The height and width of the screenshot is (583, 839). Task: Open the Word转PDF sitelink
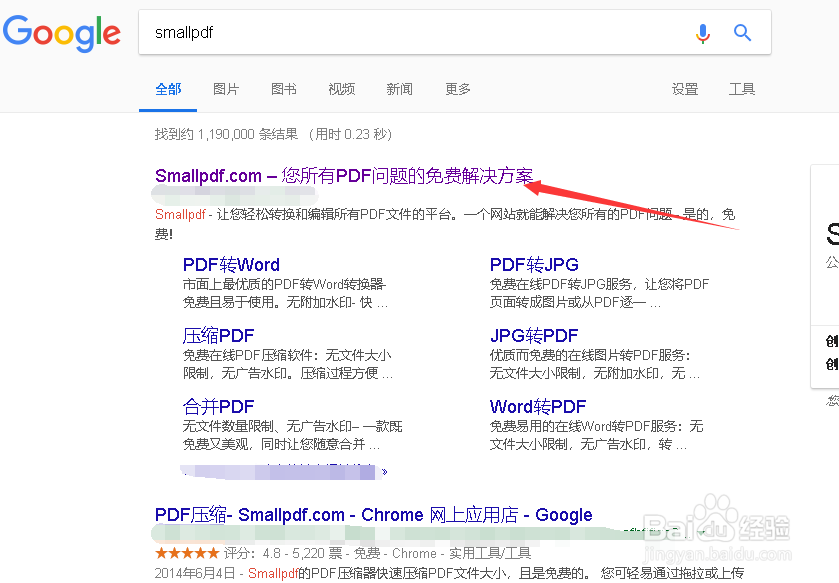pos(538,406)
